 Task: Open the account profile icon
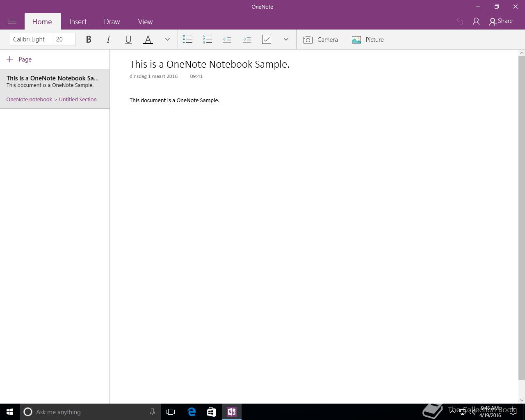pos(476,21)
